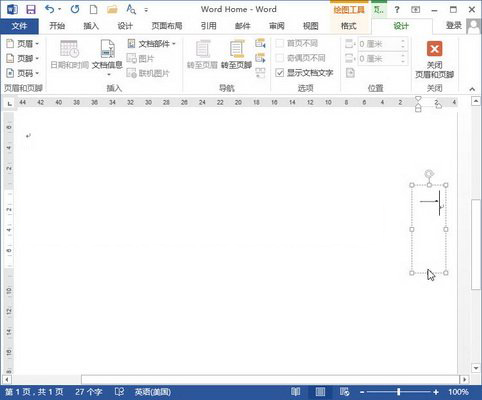Go to Footer (转至页脚)
This screenshot has width=482, height=400.
[236, 55]
